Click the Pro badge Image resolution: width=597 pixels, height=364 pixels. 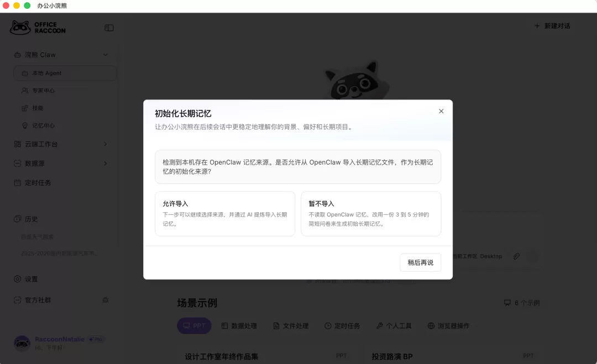96,339
